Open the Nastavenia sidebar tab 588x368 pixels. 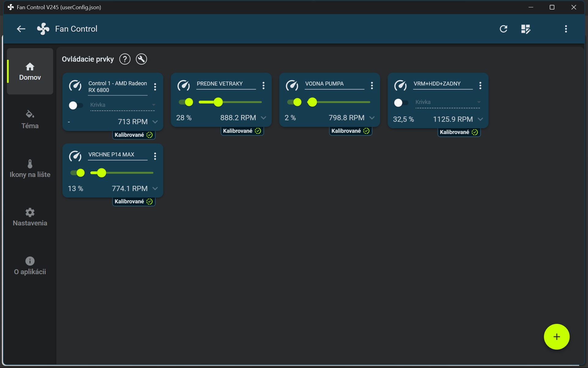30,217
